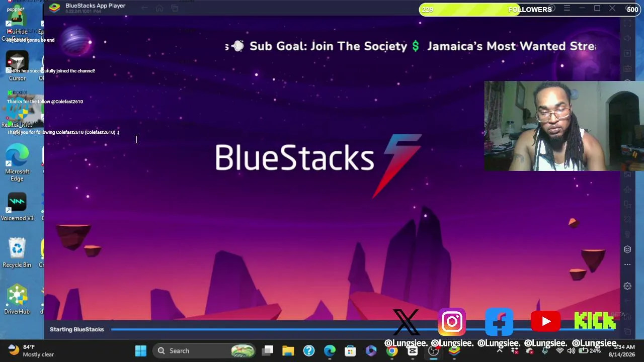
Task: Click the 'Starting BlueStacks' status text
Action: point(76,329)
